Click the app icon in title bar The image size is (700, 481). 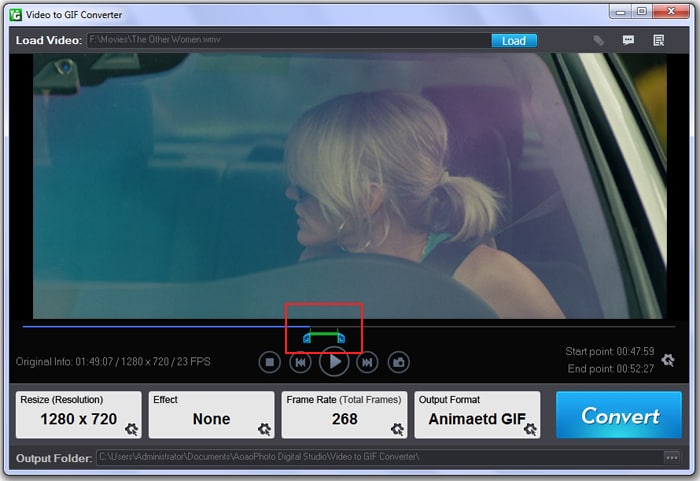[x=16, y=15]
